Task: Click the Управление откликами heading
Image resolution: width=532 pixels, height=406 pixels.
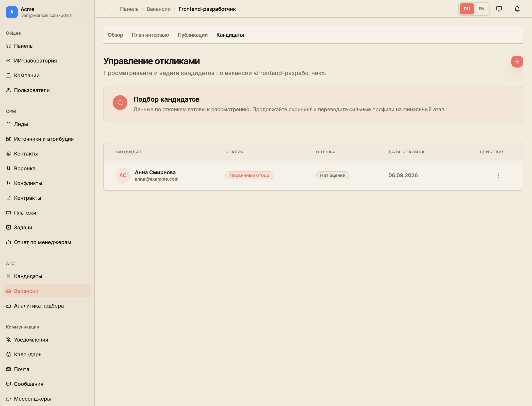Action: (x=151, y=61)
